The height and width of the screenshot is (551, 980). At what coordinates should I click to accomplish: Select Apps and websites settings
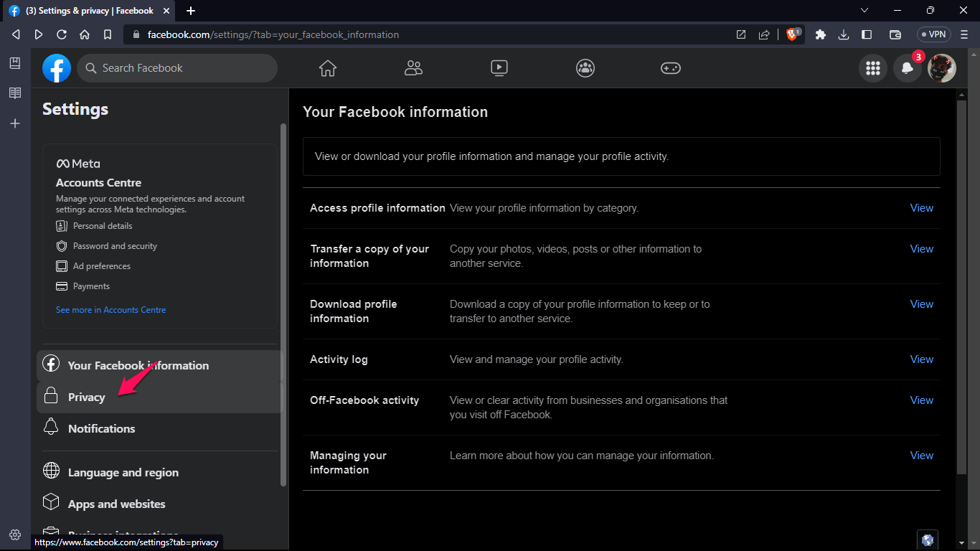click(x=159, y=504)
